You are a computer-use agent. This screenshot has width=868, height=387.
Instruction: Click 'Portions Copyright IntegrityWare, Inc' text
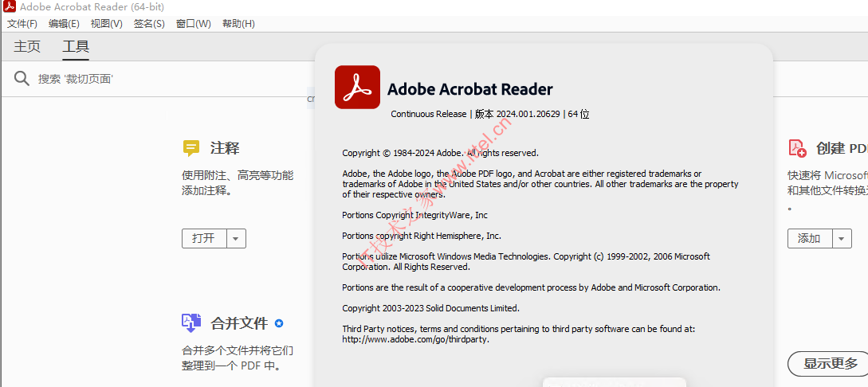[414, 215]
